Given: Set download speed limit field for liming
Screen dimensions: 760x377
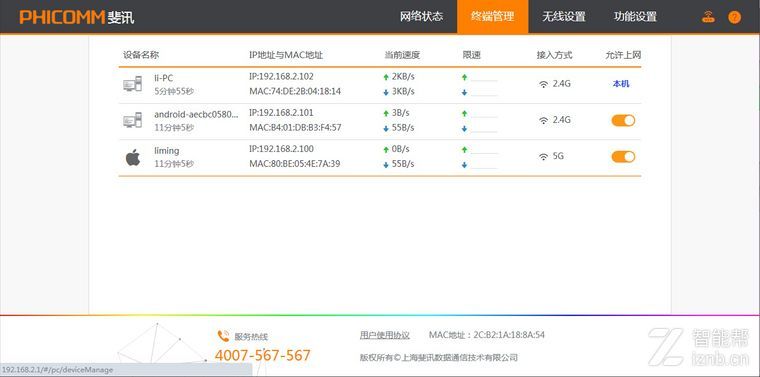Looking at the screenshot, I should point(484,164).
